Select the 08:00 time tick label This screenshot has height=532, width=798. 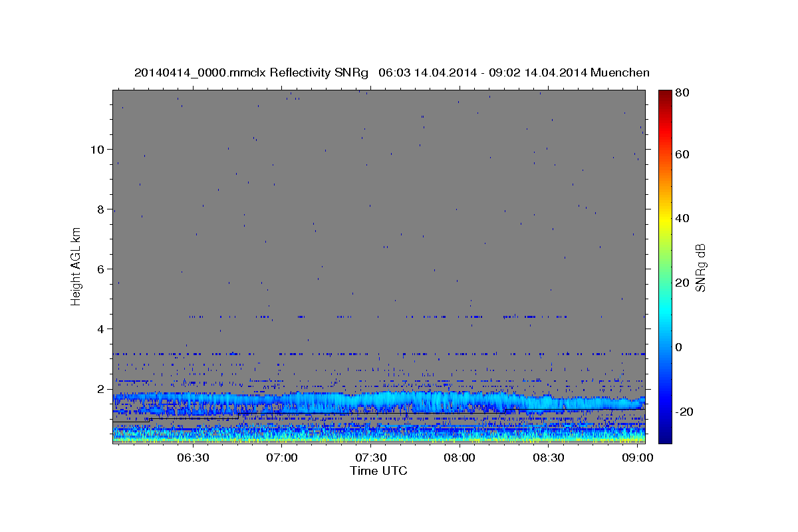(x=459, y=458)
